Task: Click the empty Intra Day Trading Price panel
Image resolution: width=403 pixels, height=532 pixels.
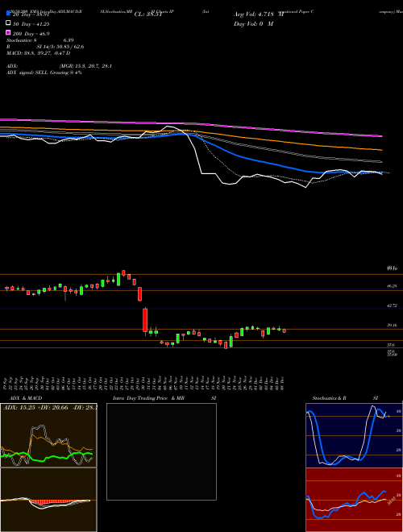Action: [161, 451]
